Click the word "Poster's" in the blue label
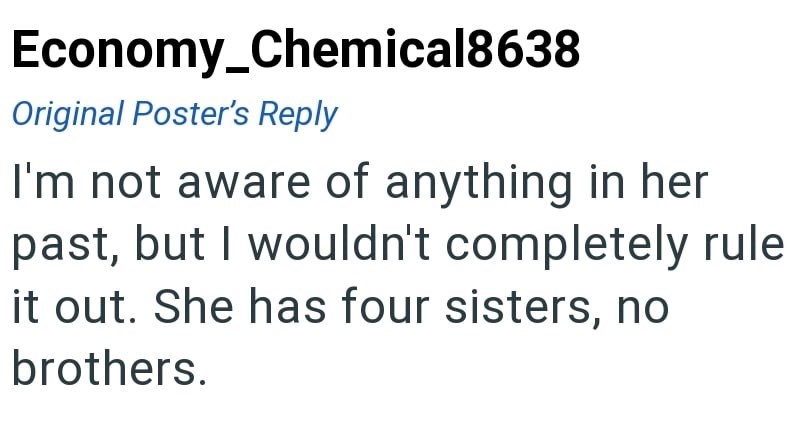This screenshot has width=800, height=446. pyautogui.click(x=193, y=113)
